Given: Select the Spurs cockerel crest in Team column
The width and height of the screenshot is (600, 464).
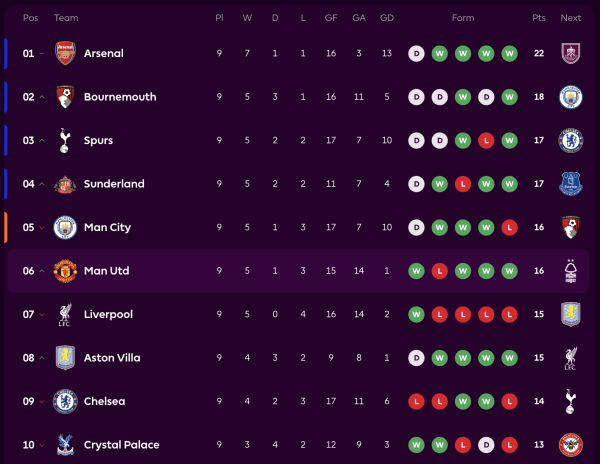Looking at the screenshot, I should (65, 140).
